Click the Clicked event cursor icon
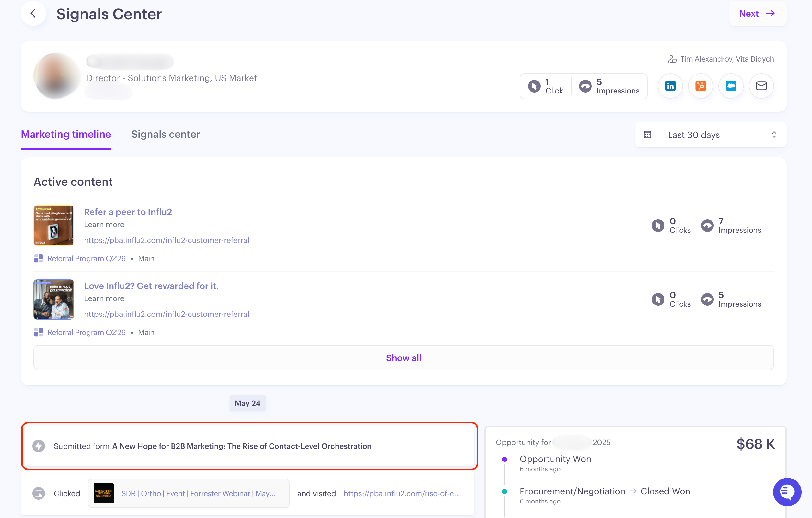Viewport: 812px width, 518px height. [x=39, y=493]
